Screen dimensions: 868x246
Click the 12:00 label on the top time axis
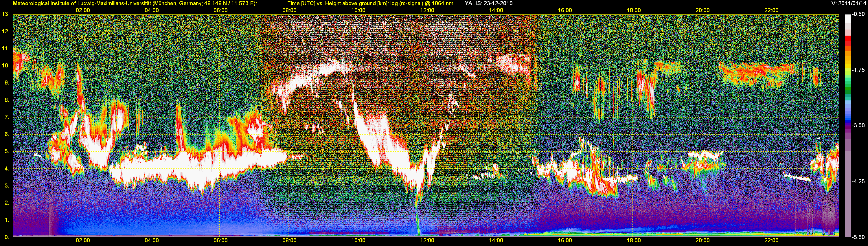pyautogui.click(x=427, y=10)
